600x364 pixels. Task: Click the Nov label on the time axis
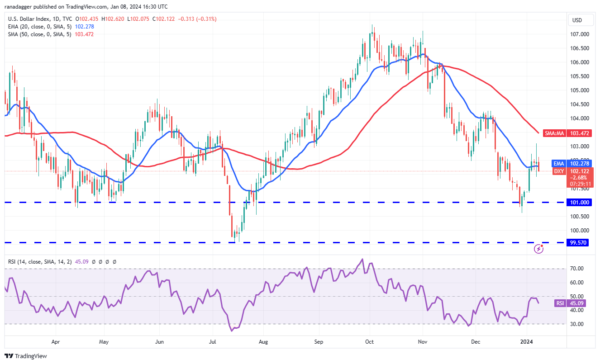(423, 342)
